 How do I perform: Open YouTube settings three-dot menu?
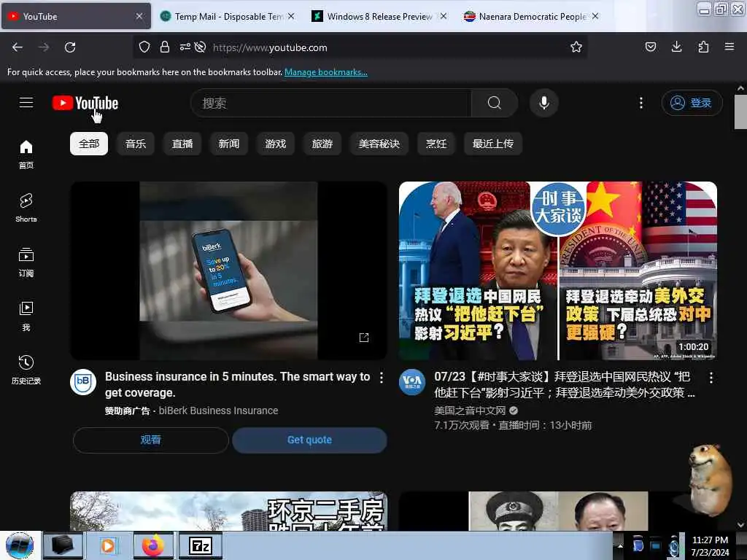(641, 103)
